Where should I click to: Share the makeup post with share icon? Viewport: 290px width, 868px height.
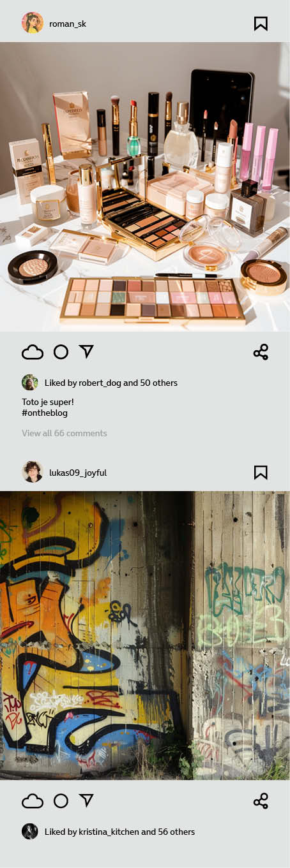click(x=261, y=352)
